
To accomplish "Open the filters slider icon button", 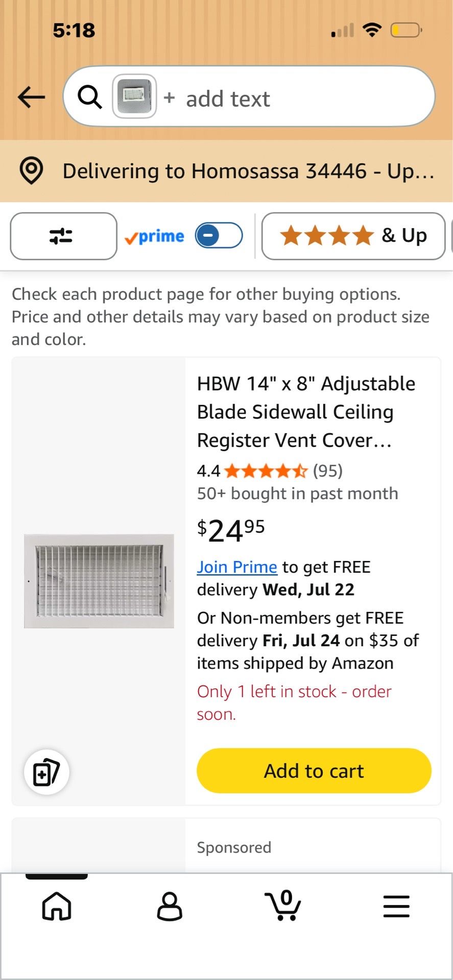I will 63,236.
